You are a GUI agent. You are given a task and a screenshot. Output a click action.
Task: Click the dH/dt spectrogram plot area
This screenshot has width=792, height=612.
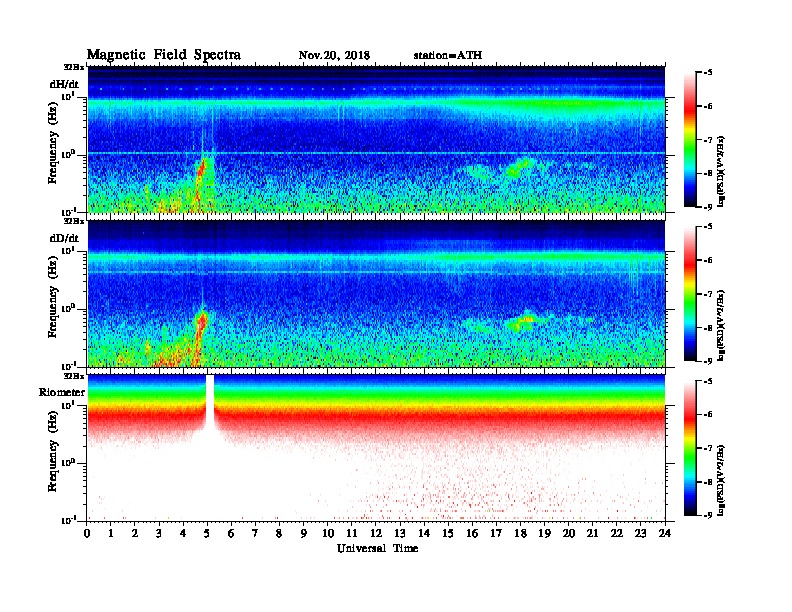click(x=376, y=139)
